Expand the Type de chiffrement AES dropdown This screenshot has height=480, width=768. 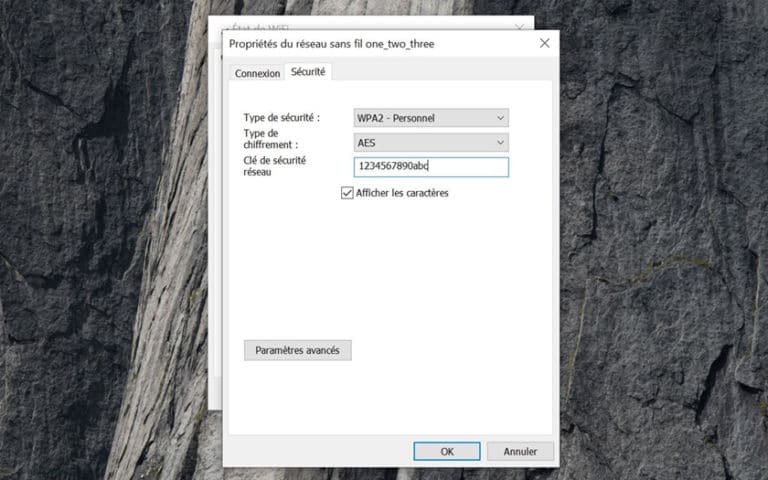click(431, 143)
